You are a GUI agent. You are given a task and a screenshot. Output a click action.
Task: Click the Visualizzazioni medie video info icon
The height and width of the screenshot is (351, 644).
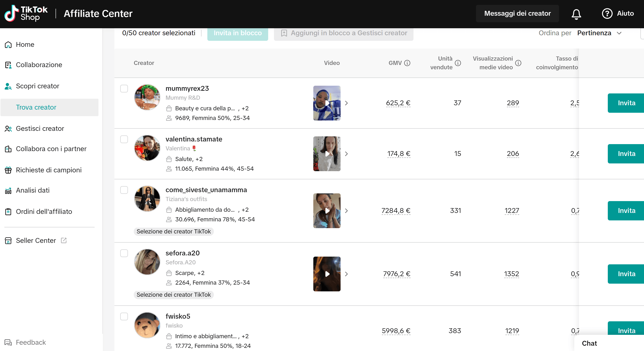518,63
